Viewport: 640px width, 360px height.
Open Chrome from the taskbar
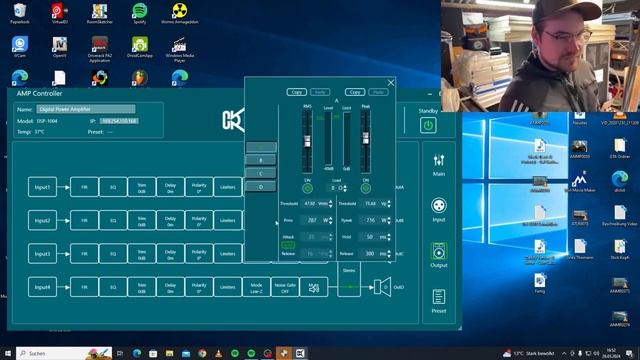(202, 353)
